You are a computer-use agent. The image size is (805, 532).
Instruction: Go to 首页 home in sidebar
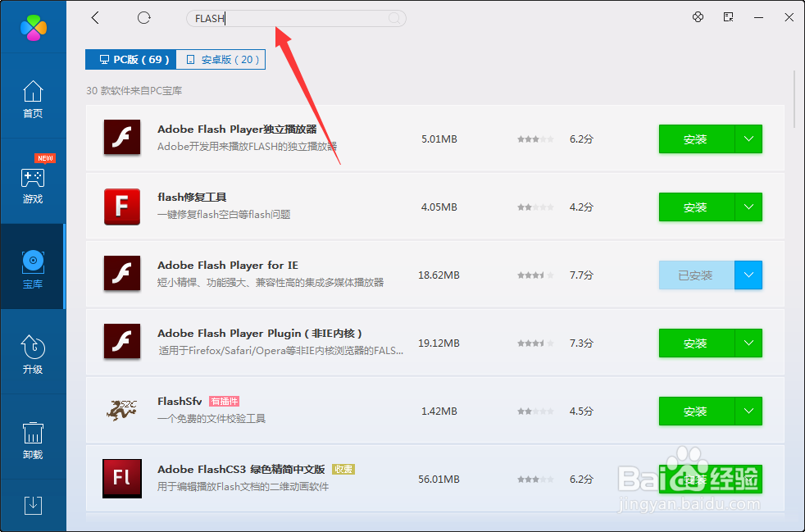tap(33, 99)
